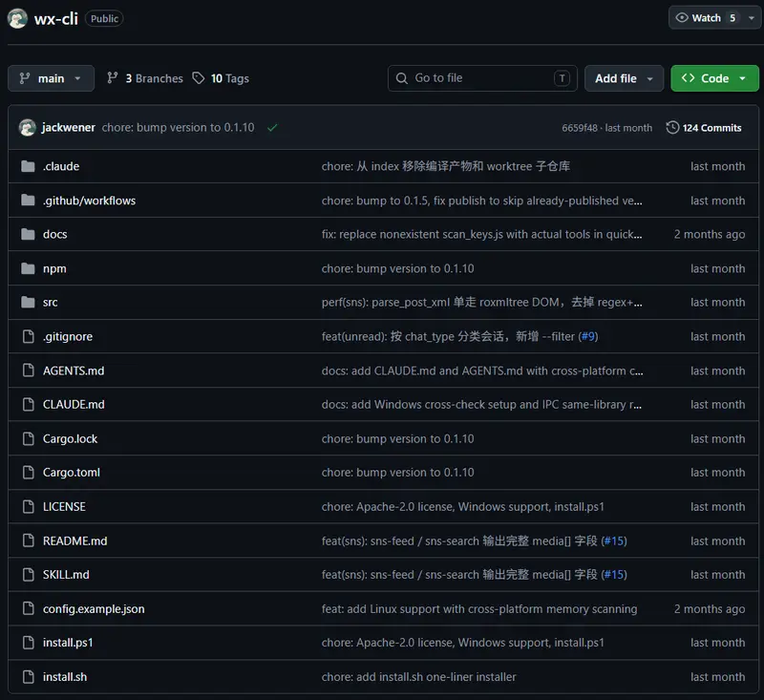Viewport: 764px width, 700px height.
Task: Open the Cargo.lock file
Action: point(70,439)
